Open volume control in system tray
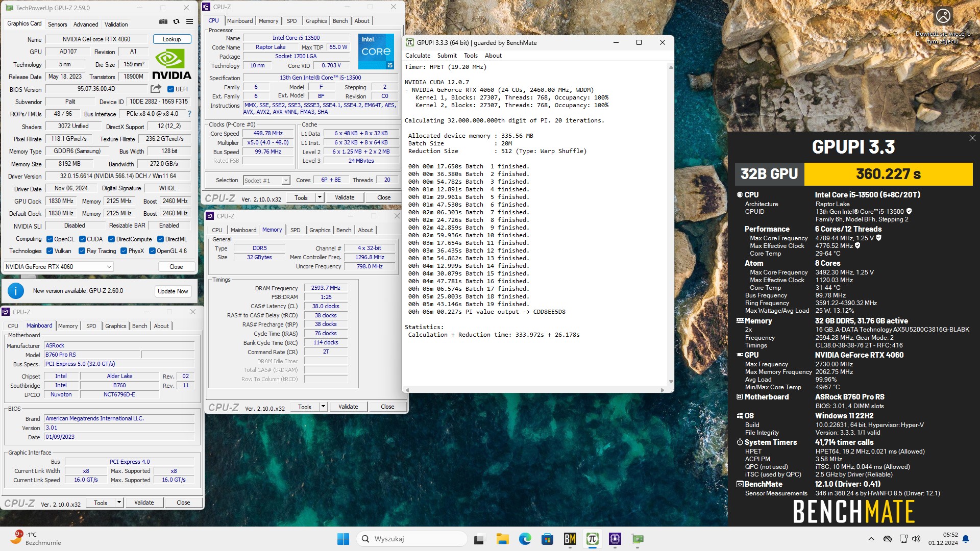 [x=916, y=539]
